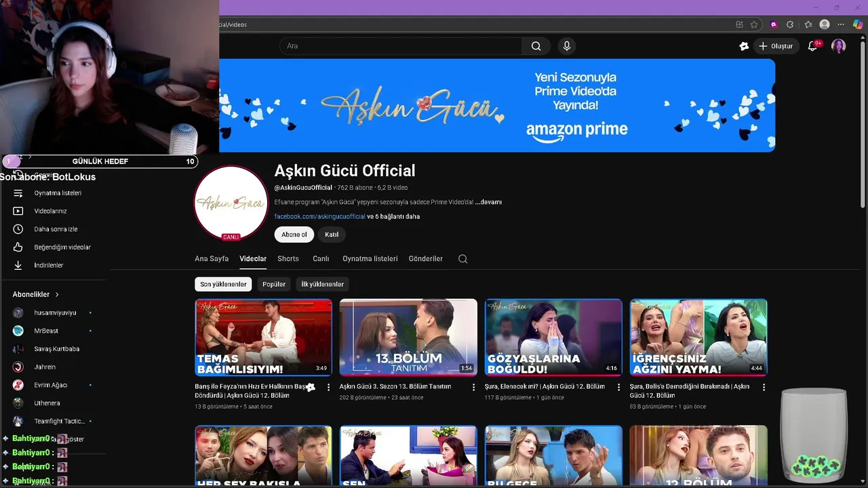
Task: Click the Oluştur create button
Action: tap(776, 46)
